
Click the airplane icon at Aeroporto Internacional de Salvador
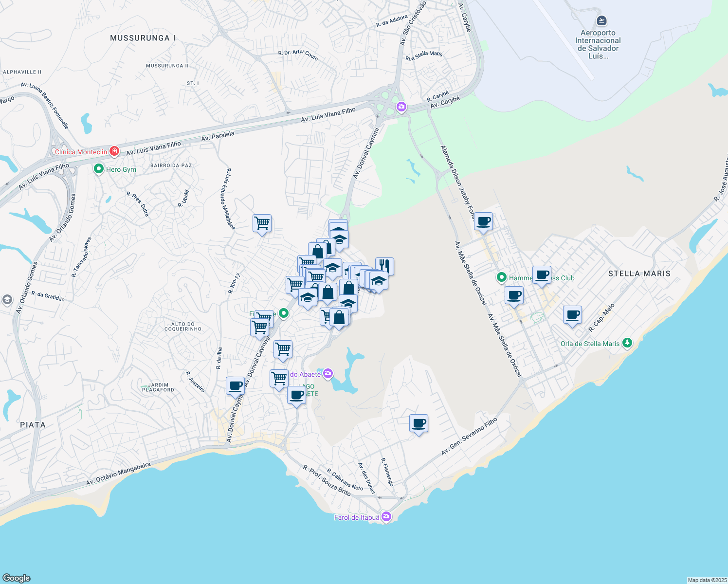601,21
